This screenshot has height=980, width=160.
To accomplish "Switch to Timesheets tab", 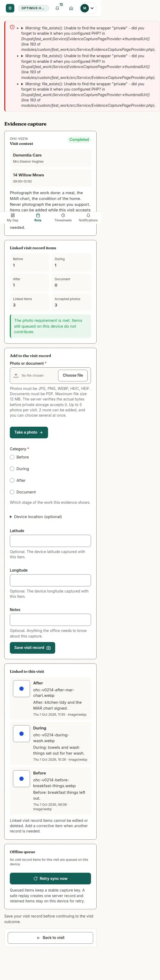I will coord(63,218).
